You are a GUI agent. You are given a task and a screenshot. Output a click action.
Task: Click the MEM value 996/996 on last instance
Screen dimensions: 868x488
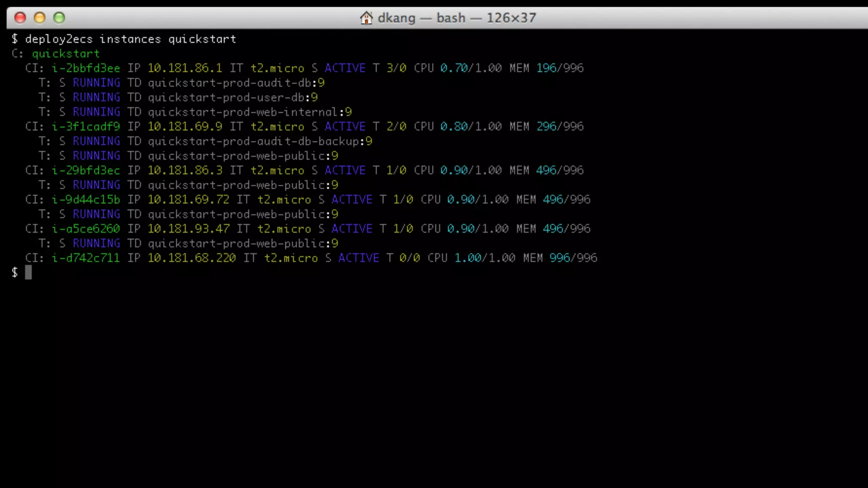573,258
